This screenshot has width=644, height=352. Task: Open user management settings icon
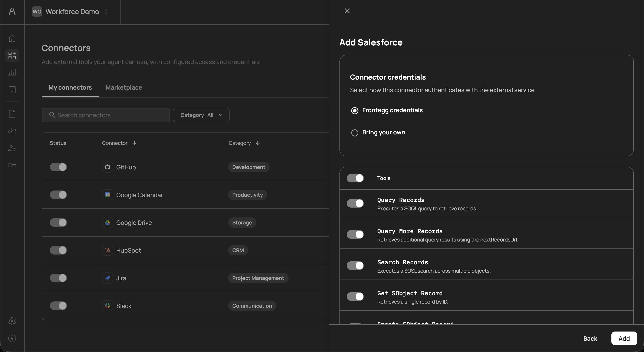pos(12,148)
